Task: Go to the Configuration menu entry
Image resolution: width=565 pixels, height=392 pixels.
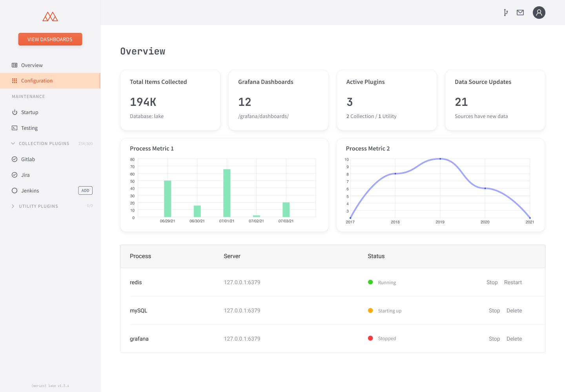Action: click(36, 80)
